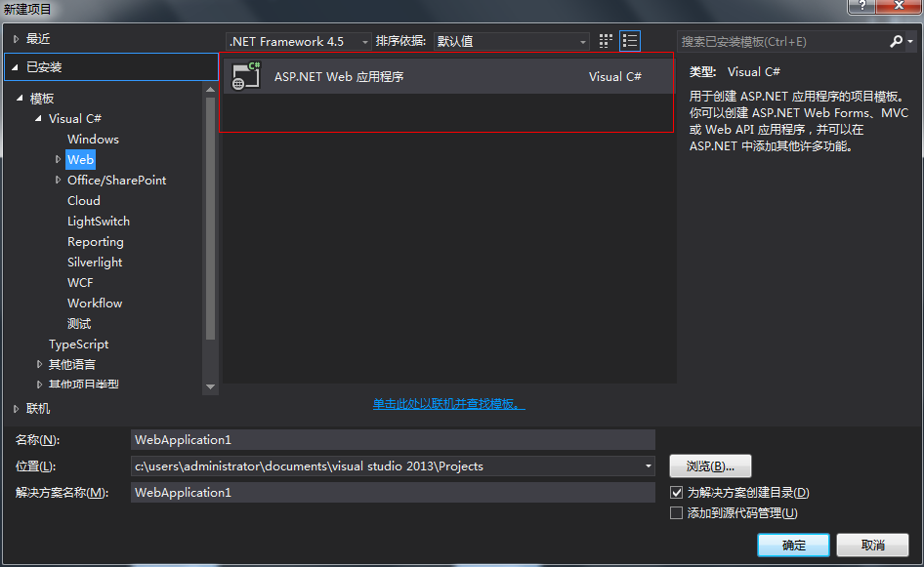Expand the 联机 section
This screenshot has height=567, width=924.
tap(16, 409)
